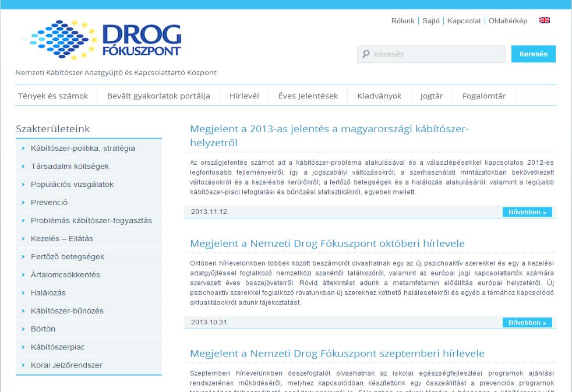
Task: Open the szeptemberi hírlevele article headline
Action: point(337,354)
